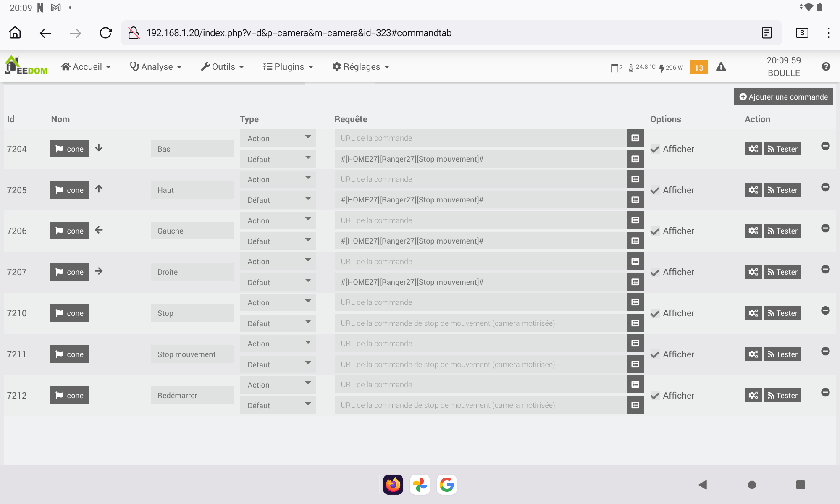Open browser three-dot overflow menu
The image size is (840, 504).
coord(828,33)
